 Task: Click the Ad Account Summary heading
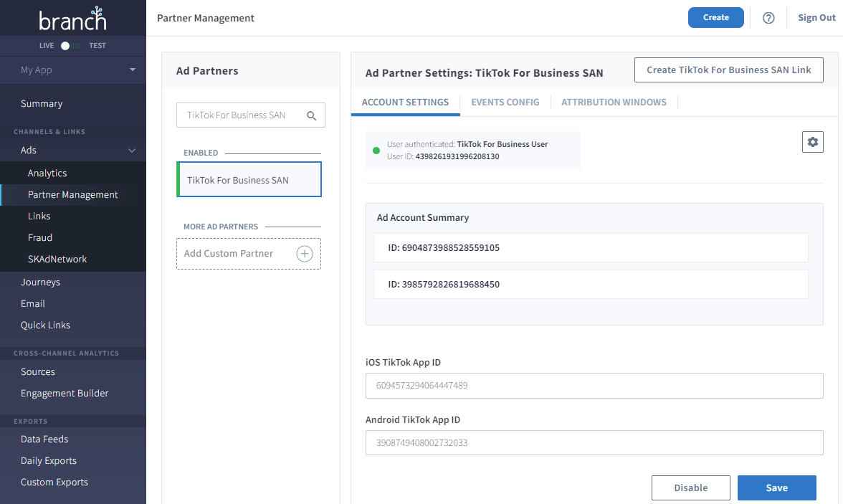pos(423,218)
